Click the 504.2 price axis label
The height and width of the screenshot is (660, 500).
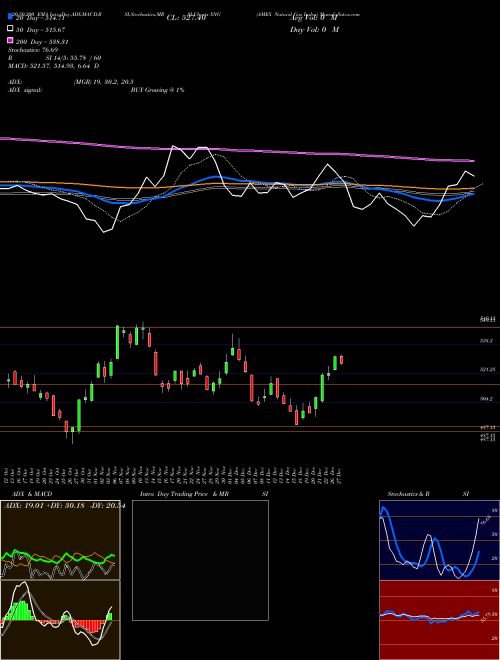486,398
